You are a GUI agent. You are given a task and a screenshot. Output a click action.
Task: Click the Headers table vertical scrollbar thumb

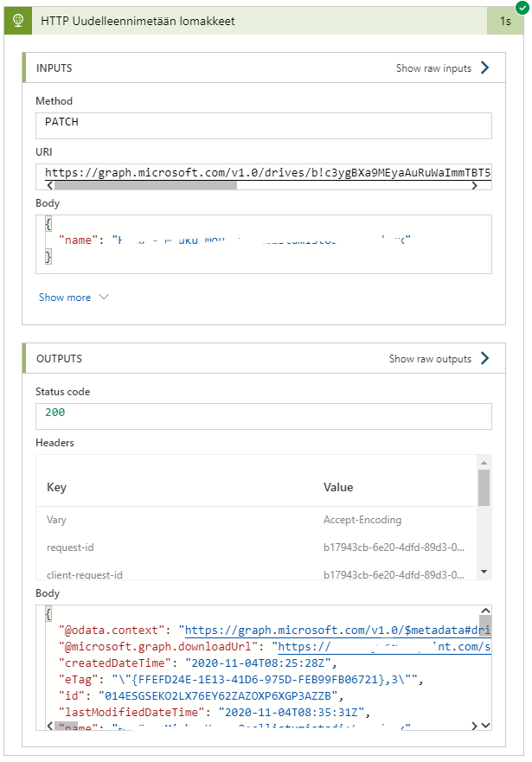(484, 489)
